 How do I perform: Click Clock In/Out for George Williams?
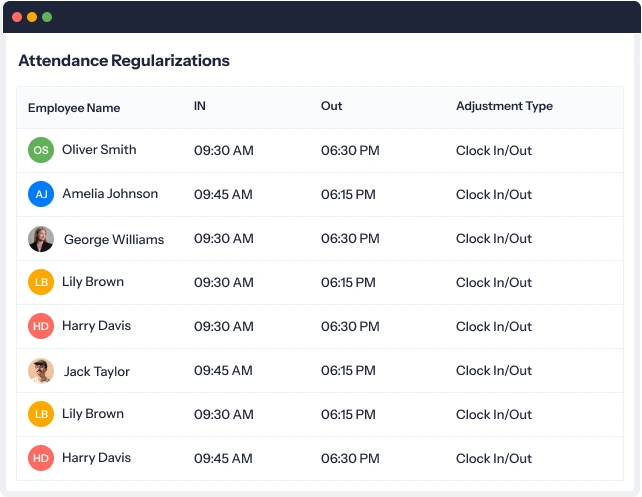click(x=494, y=239)
